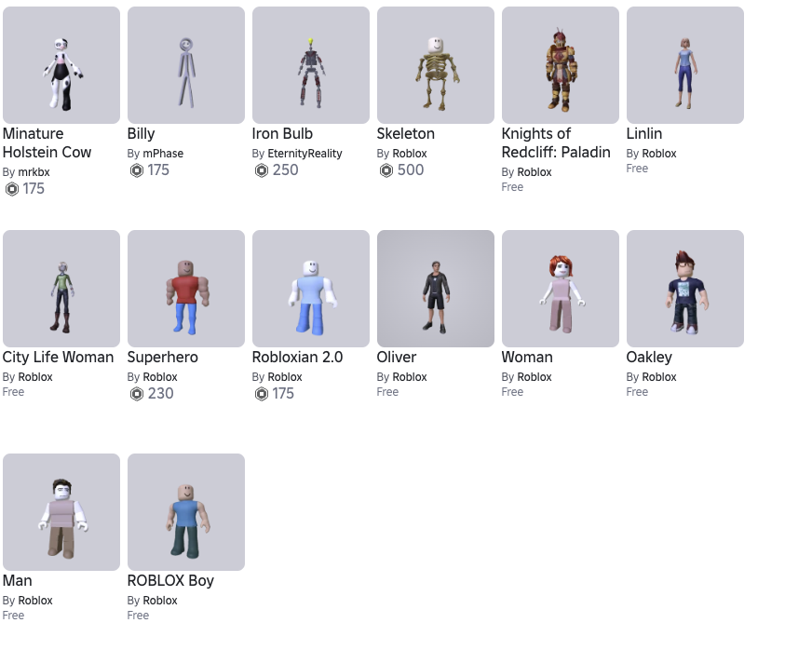Click the Roblox creator link under Linlin
Image resolution: width=812 pixels, height=650 pixels.
pos(659,154)
